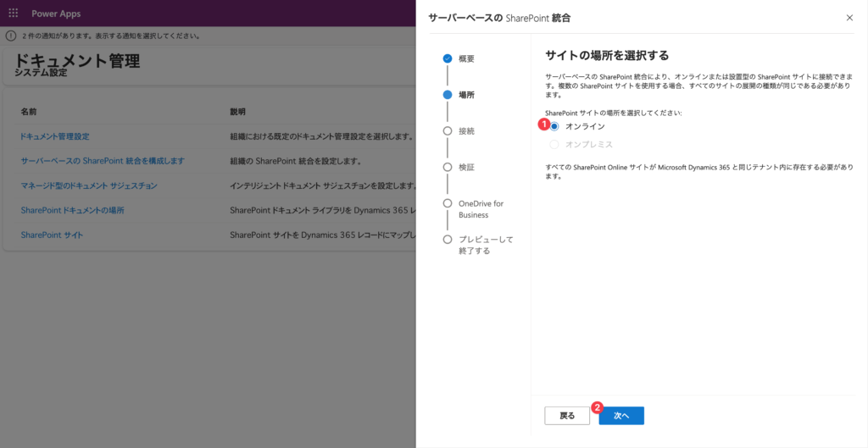Open the SharePoint ドキュメントの場所 link
The width and height of the screenshot is (868, 448).
click(x=72, y=210)
